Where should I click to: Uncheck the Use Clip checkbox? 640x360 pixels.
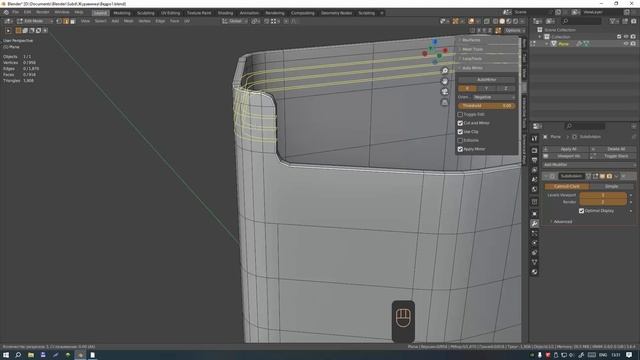click(460, 132)
